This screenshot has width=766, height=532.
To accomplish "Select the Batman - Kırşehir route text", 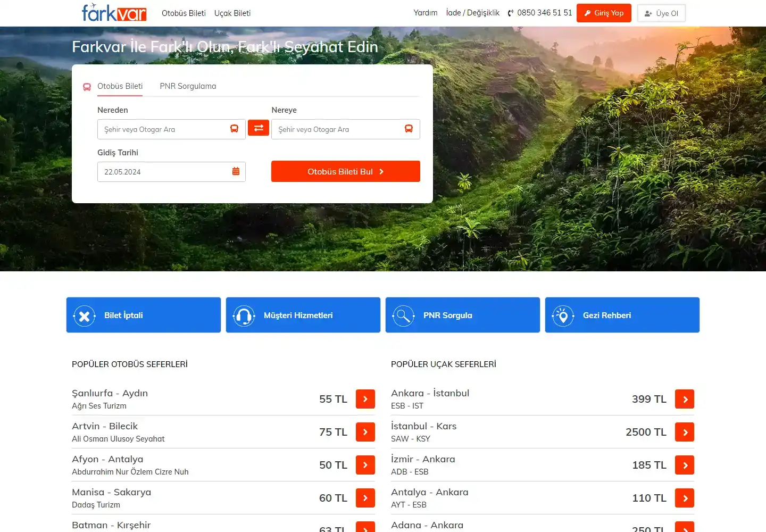I will 111,525.
